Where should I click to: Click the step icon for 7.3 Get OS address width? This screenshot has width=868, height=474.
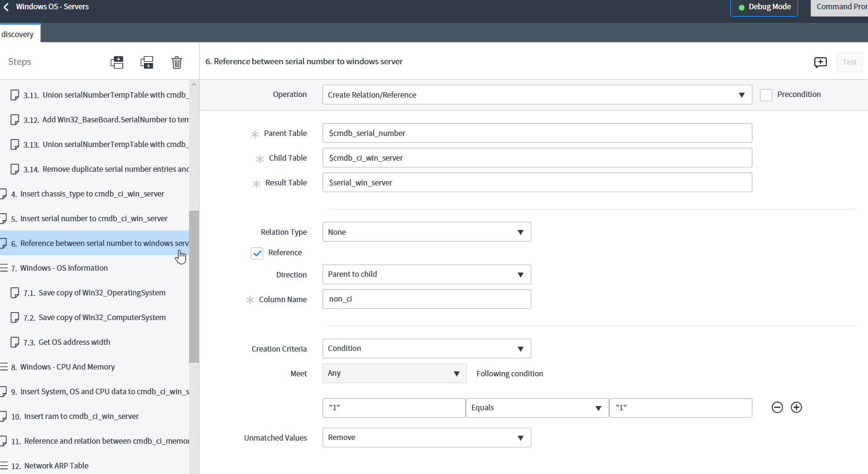(x=15, y=342)
